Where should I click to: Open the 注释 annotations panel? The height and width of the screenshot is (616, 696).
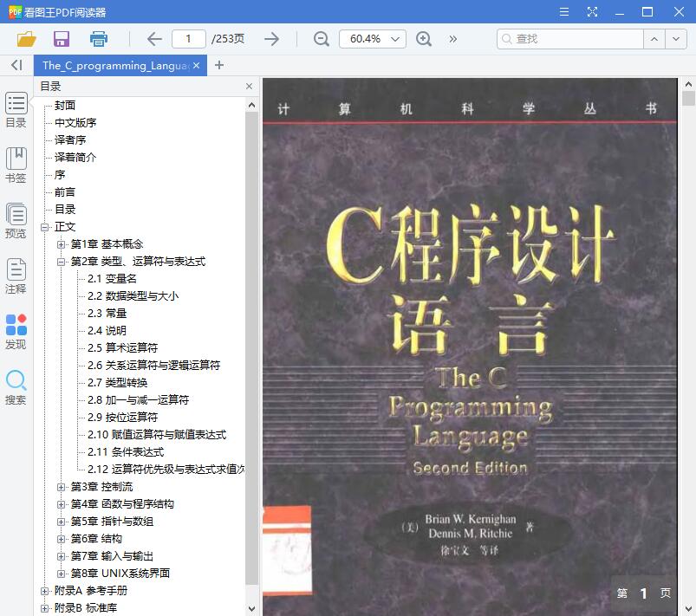click(x=16, y=276)
